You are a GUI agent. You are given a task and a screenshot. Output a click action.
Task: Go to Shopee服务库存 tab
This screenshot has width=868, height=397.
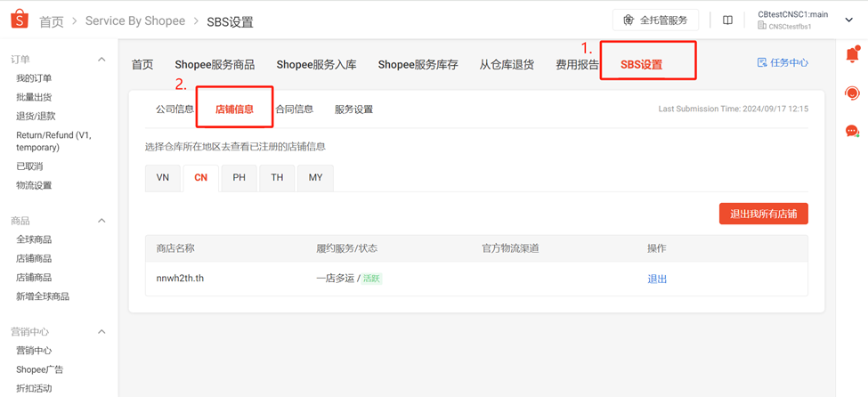click(x=418, y=65)
